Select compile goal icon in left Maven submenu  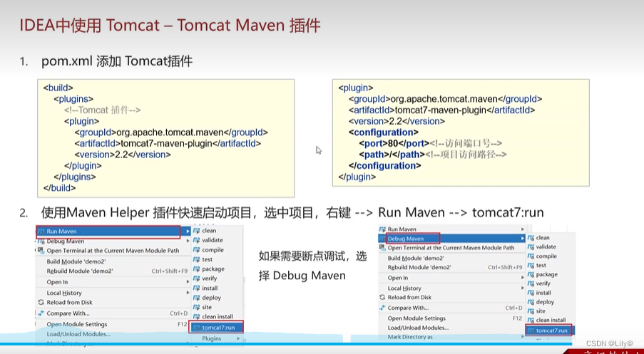196,250
